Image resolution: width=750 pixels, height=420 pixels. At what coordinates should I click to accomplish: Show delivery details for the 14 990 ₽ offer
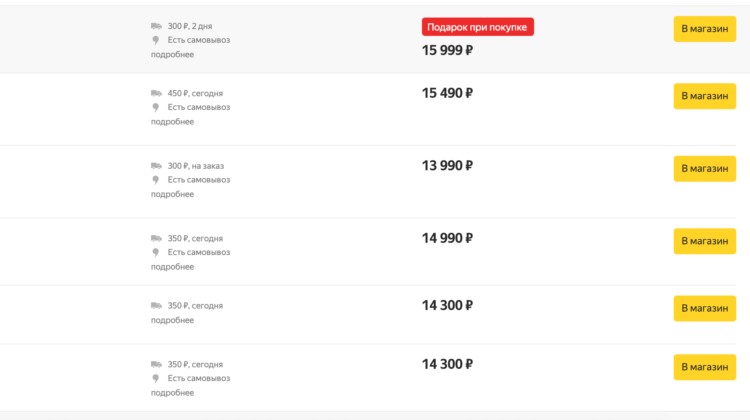click(x=172, y=267)
